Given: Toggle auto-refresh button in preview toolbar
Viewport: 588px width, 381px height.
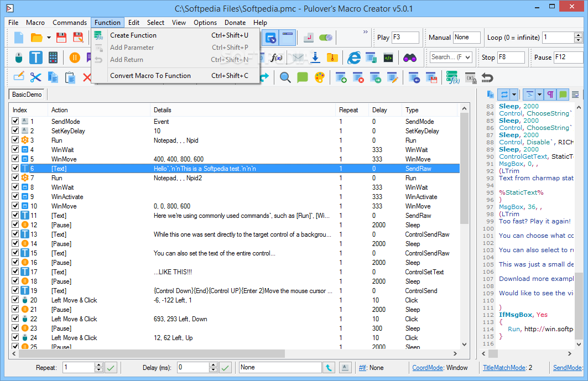Looking at the screenshot, I should pyautogui.click(x=504, y=95).
